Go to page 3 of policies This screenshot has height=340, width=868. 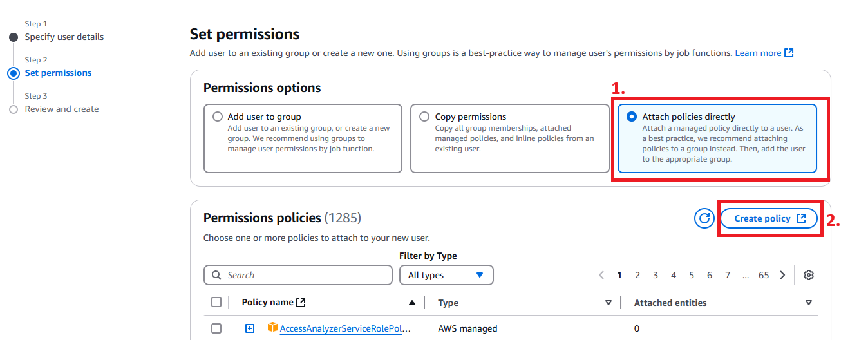(656, 275)
